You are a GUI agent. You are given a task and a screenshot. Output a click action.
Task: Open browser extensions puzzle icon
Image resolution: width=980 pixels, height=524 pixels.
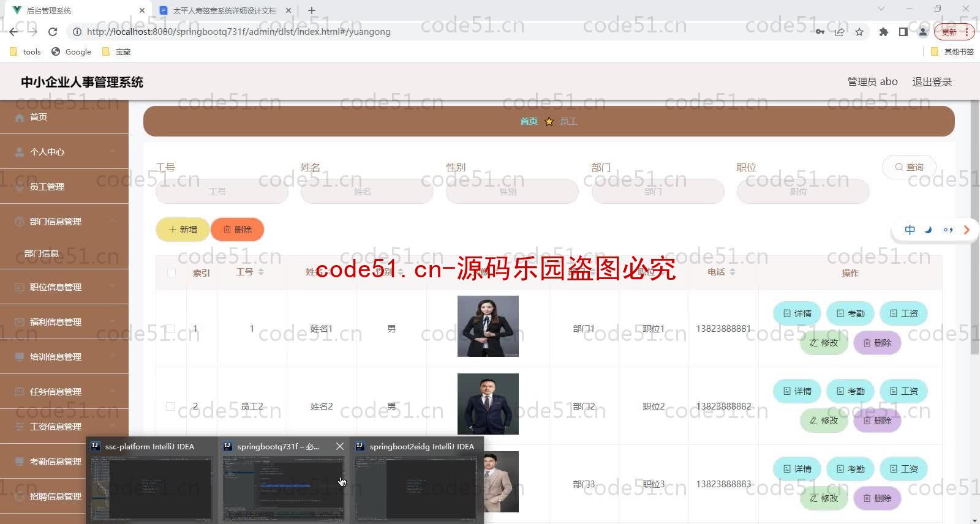point(883,32)
